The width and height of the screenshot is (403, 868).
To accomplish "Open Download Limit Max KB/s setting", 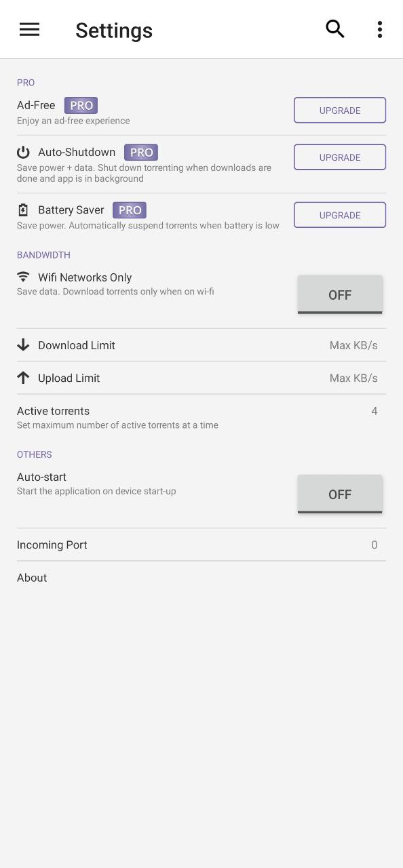I will coord(353,345).
